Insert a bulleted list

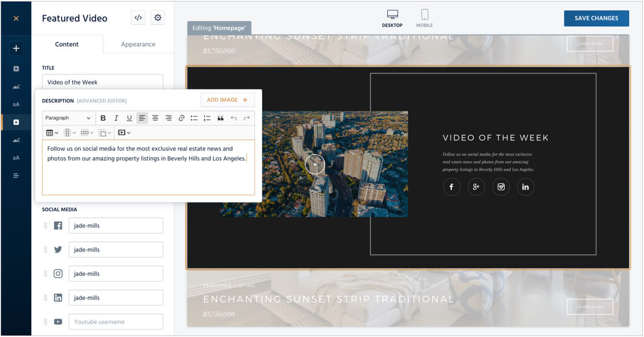click(x=194, y=118)
